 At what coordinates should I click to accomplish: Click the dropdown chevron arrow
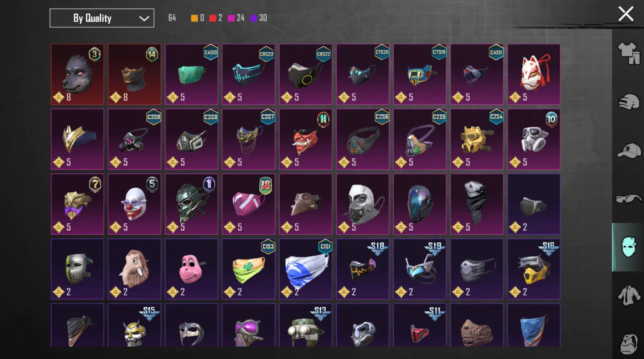tap(144, 18)
